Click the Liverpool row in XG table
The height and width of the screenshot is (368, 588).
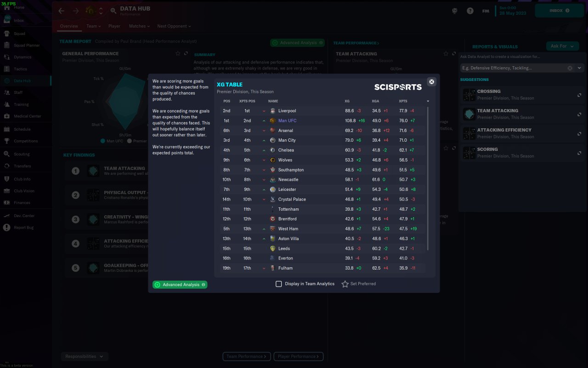(322, 111)
